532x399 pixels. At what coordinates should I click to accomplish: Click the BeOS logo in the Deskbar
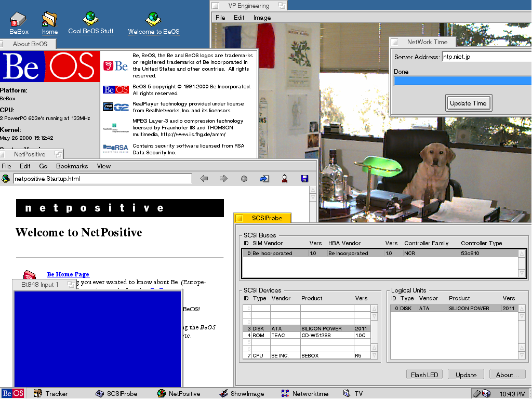click(12, 394)
